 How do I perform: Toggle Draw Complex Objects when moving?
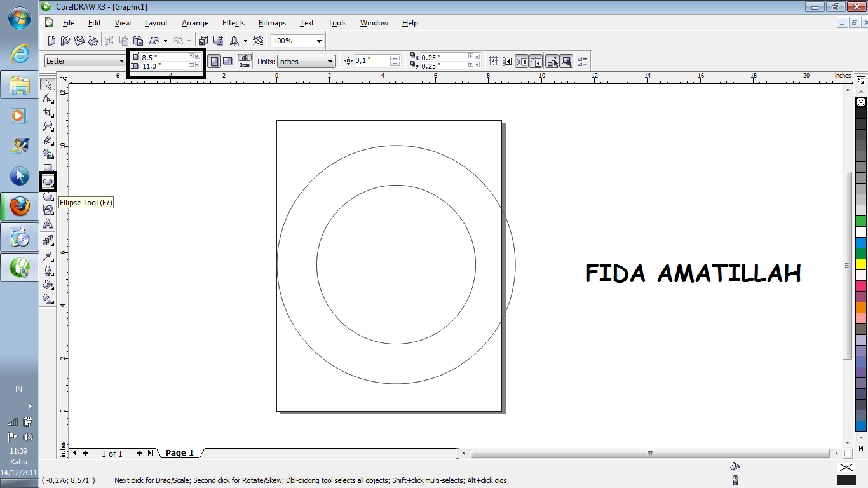(553, 61)
